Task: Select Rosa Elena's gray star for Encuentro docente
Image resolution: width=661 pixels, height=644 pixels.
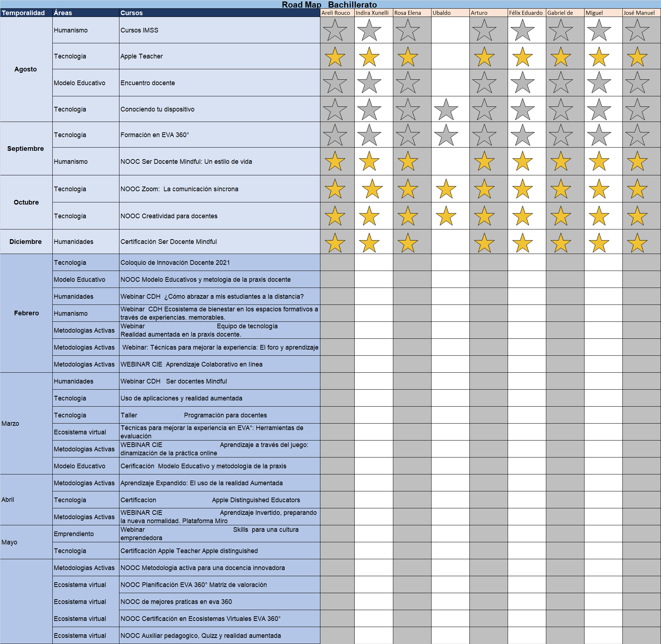Action: [408, 82]
